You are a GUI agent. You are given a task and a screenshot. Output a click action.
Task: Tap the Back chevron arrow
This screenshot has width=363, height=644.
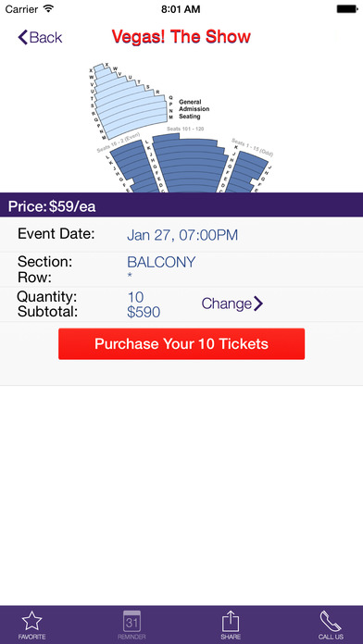pos(22,37)
